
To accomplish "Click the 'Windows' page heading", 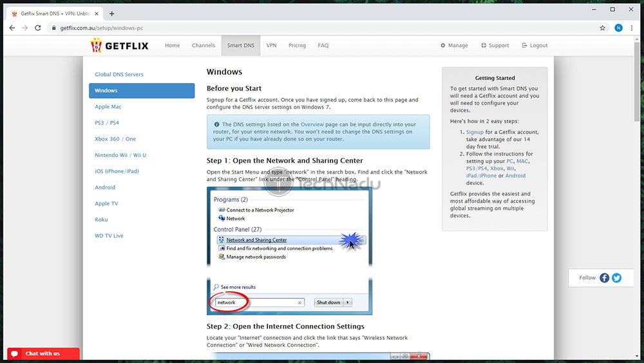I will [224, 72].
